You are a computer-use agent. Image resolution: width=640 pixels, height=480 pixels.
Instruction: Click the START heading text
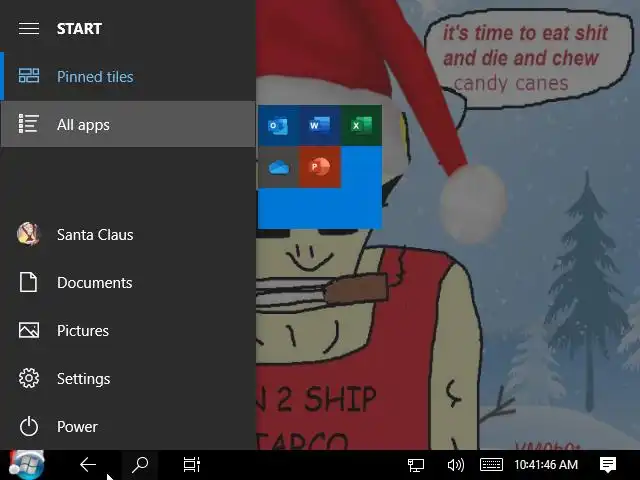(79, 29)
